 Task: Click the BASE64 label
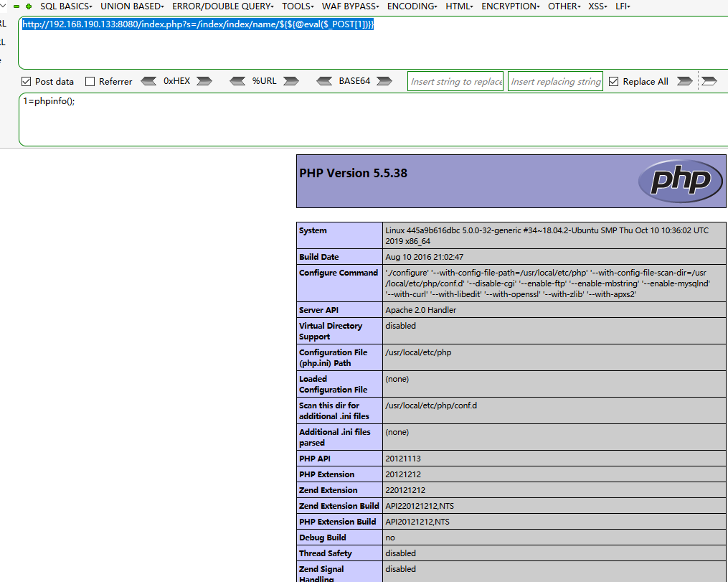(x=354, y=81)
